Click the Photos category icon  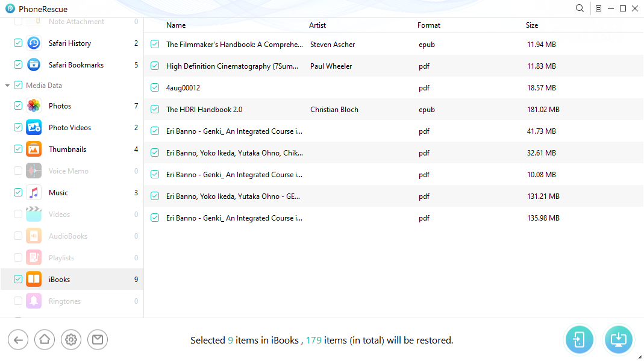(x=34, y=106)
